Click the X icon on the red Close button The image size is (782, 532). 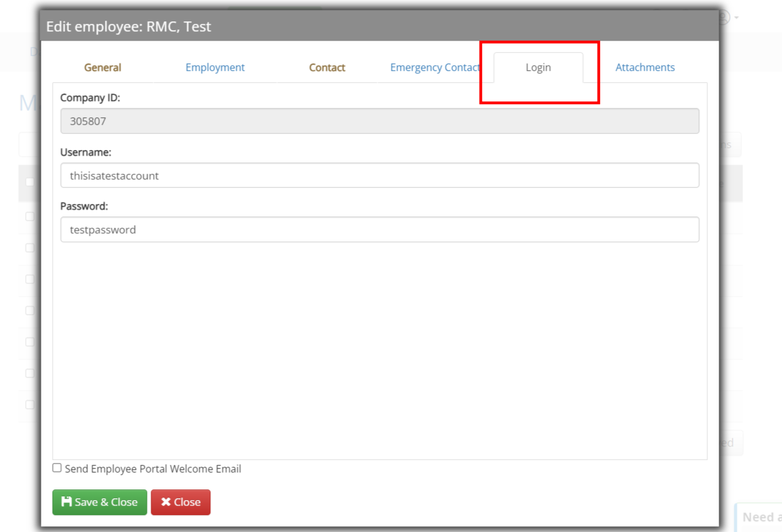tap(166, 502)
